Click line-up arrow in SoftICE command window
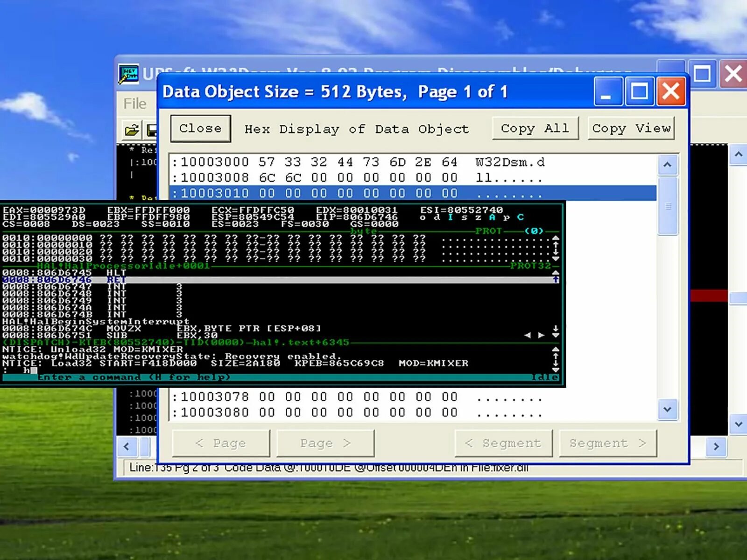This screenshot has height=560, width=747. [556, 356]
